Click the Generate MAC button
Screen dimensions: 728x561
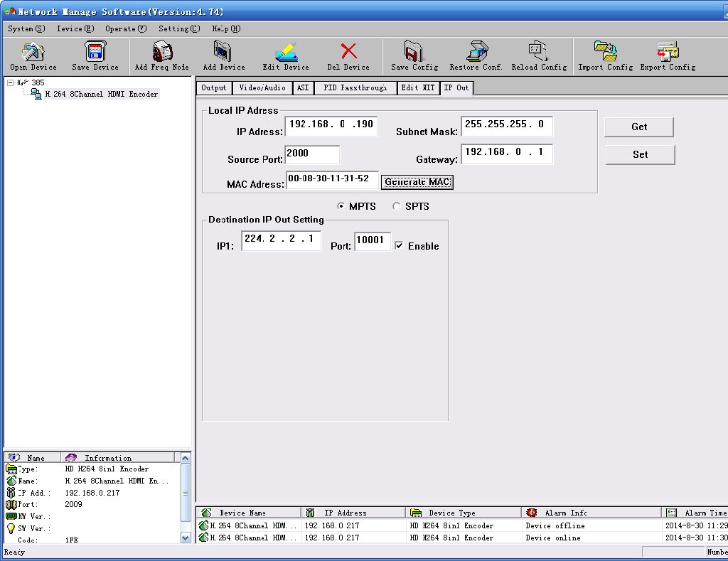point(417,182)
